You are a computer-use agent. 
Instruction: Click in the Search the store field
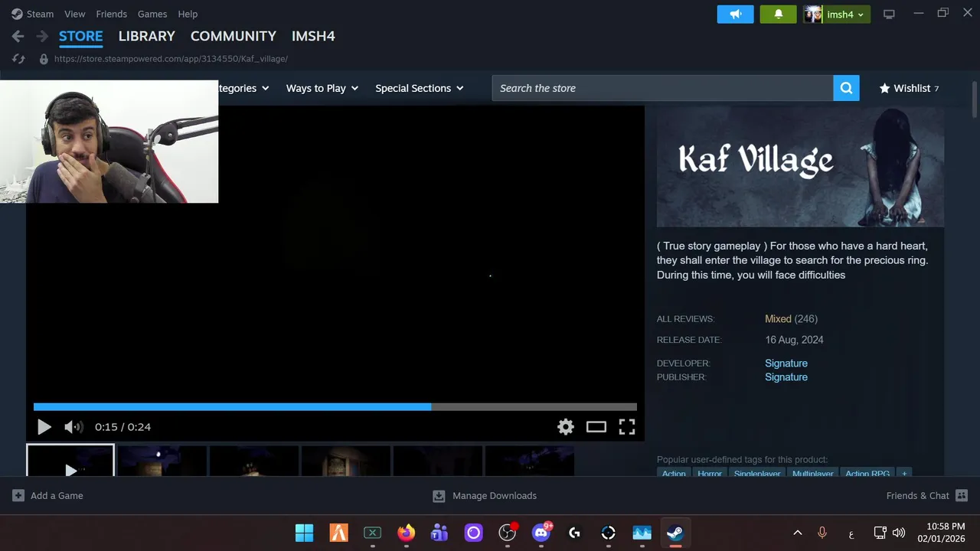click(662, 88)
